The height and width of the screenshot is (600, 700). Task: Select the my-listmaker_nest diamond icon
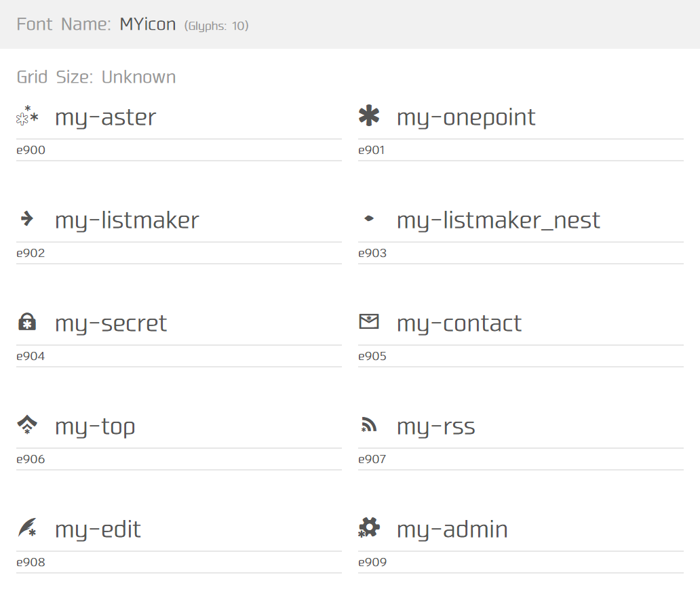click(x=369, y=219)
